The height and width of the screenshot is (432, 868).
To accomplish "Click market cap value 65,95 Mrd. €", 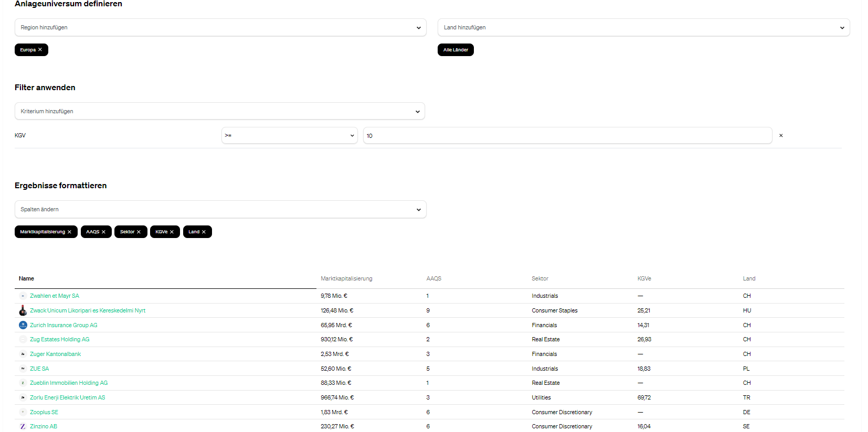I will tap(336, 325).
